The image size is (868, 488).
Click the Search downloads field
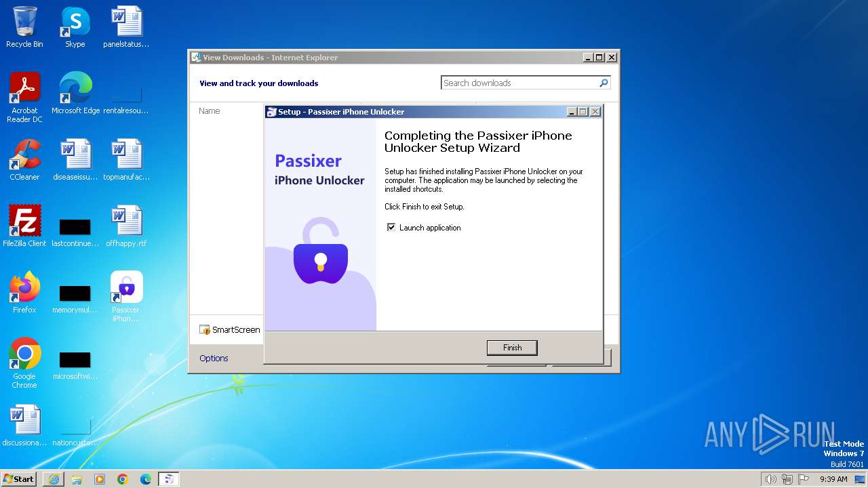point(519,83)
